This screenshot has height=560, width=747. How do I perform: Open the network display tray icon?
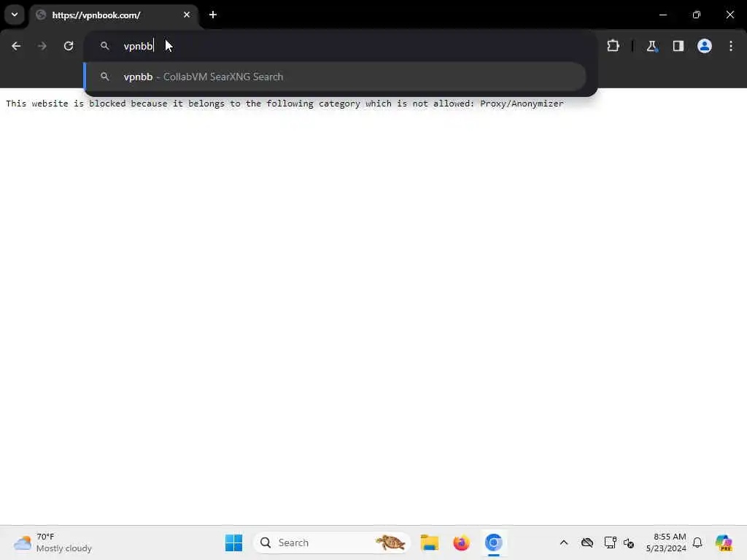pyautogui.click(x=611, y=542)
